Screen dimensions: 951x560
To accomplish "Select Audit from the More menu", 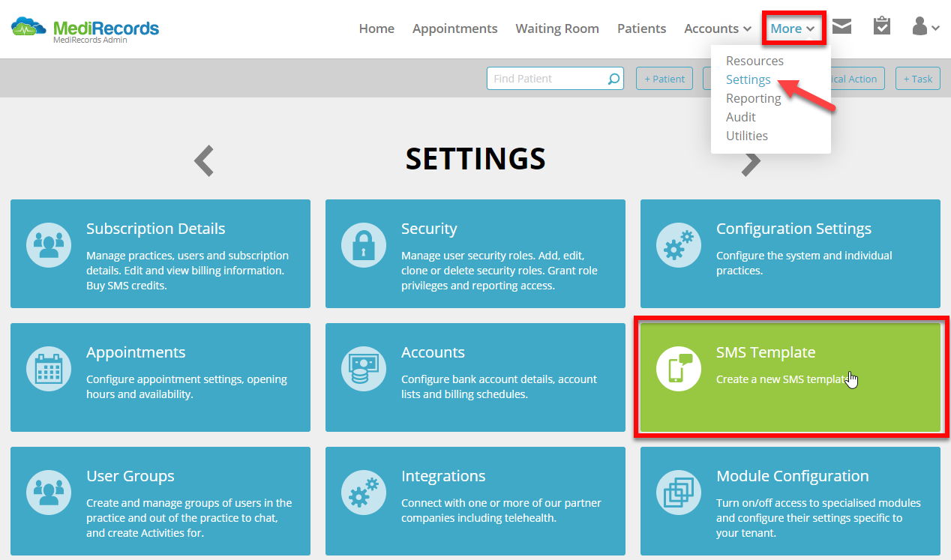I will (740, 117).
